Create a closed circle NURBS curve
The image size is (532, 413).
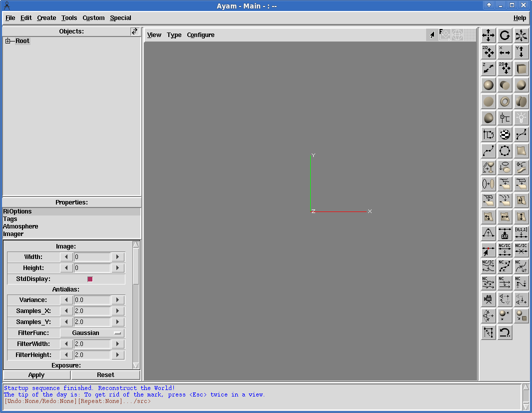tap(505, 151)
